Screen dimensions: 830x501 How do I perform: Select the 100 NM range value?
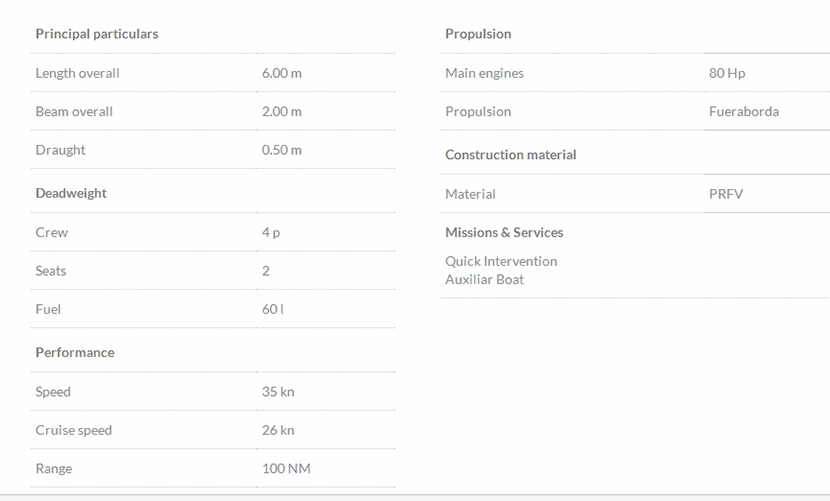286,468
